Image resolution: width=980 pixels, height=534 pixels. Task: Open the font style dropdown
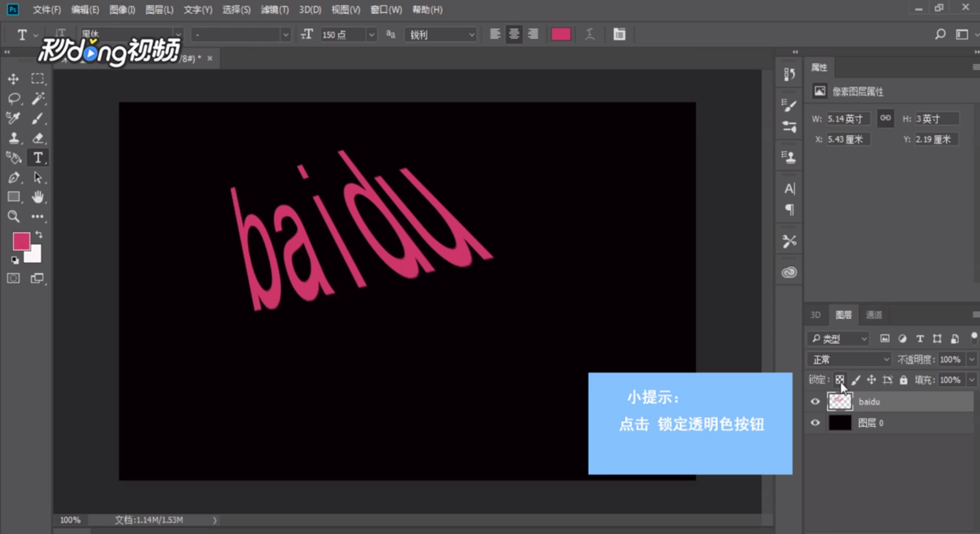(x=285, y=35)
